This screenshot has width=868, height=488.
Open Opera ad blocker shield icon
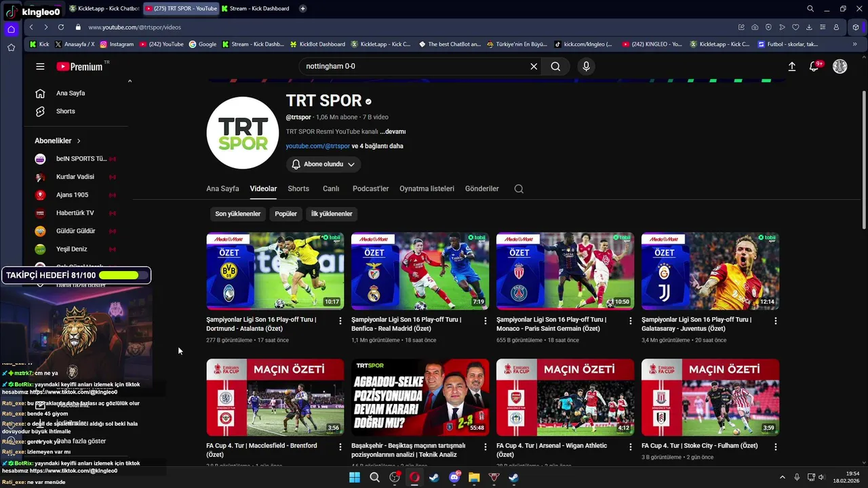click(x=768, y=27)
